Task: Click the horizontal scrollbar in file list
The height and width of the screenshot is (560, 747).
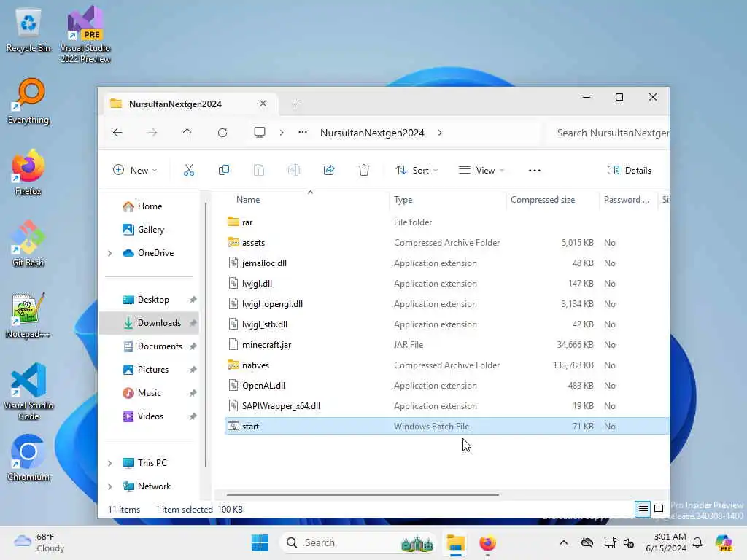Action: 363,495
